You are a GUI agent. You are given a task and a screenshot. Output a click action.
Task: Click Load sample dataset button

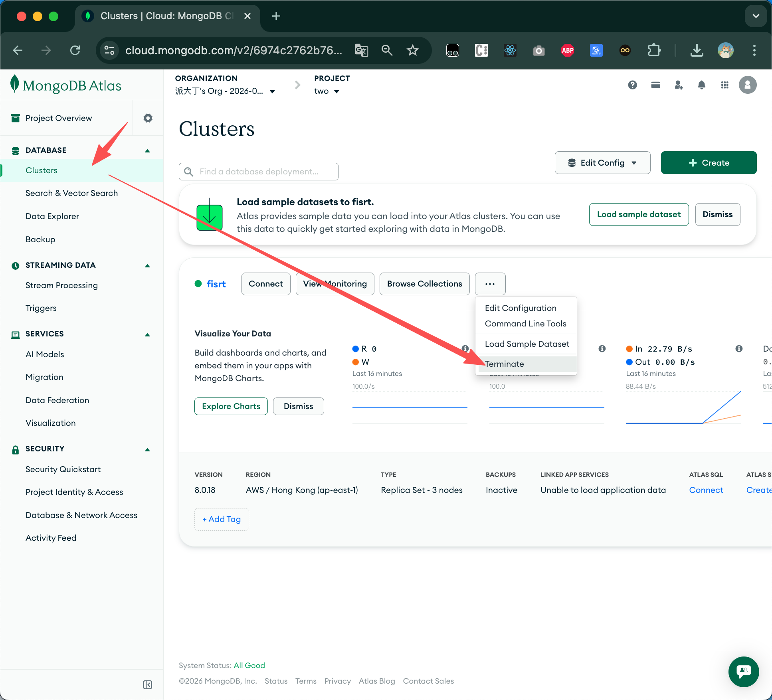click(639, 214)
